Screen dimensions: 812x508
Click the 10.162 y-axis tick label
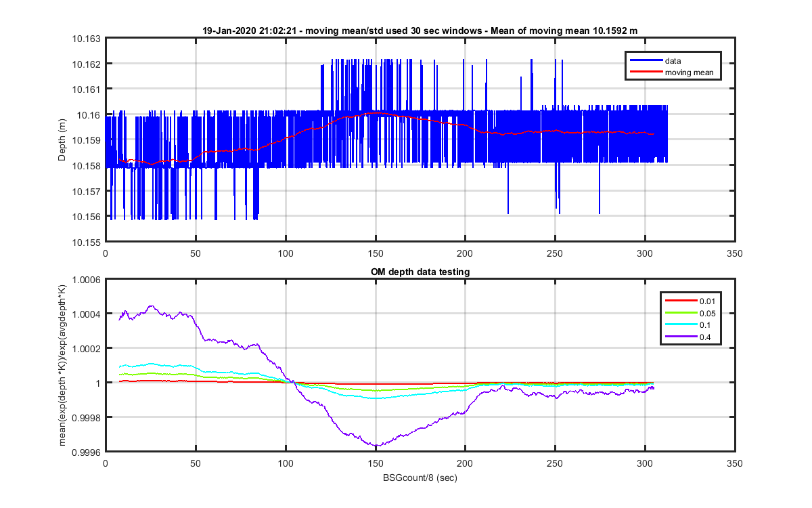(86, 64)
